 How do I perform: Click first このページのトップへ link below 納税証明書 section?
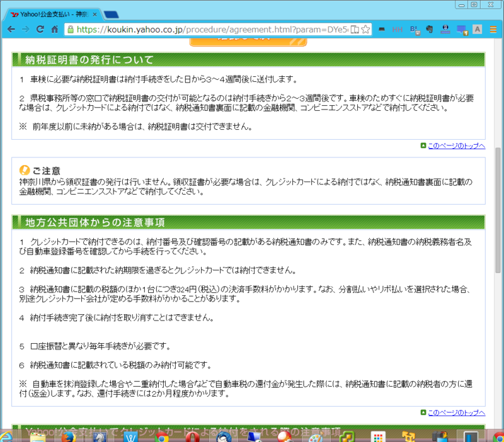[x=456, y=146]
